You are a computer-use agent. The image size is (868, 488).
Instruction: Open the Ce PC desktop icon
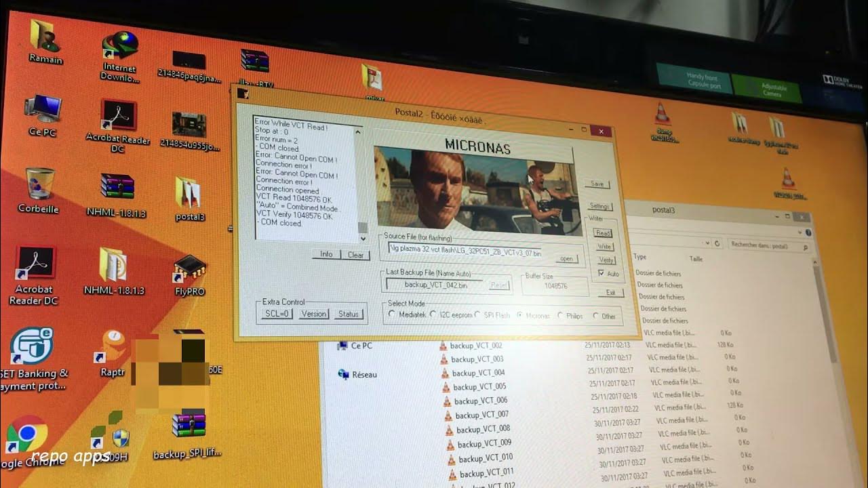42,115
